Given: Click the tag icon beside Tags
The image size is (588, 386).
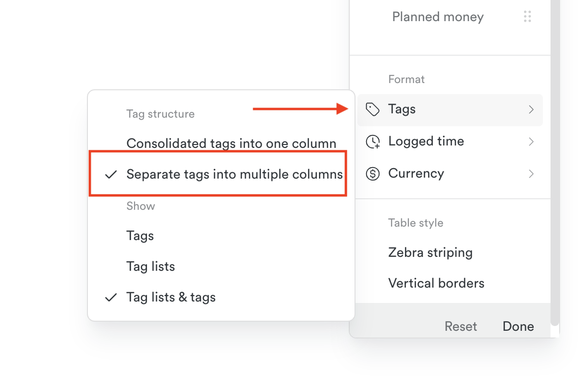Looking at the screenshot, I should pos(373,109).
